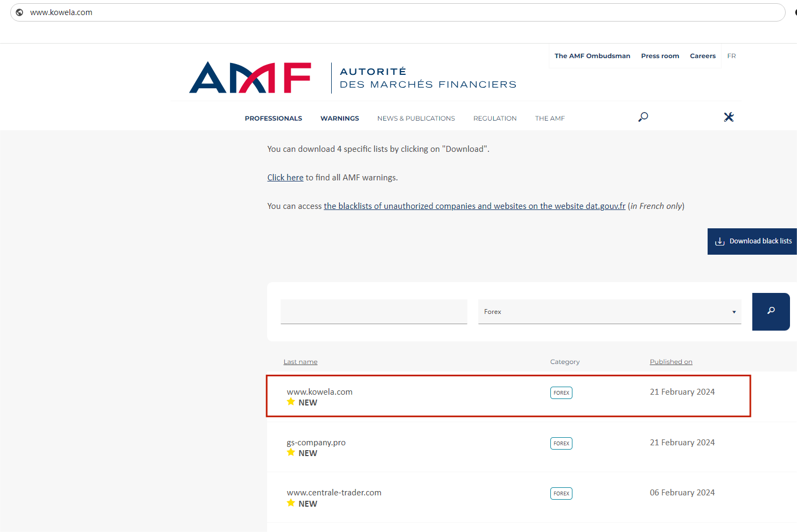Click the AMF logo
Screen dimensions: 797x532
click(250, 78)
